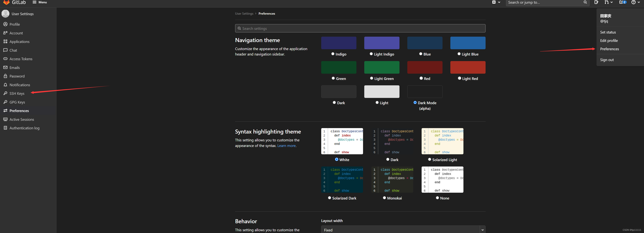Screen dimensions: 644x233
Task: Click the @tjq username text
Action: click(x=604, y=21)
